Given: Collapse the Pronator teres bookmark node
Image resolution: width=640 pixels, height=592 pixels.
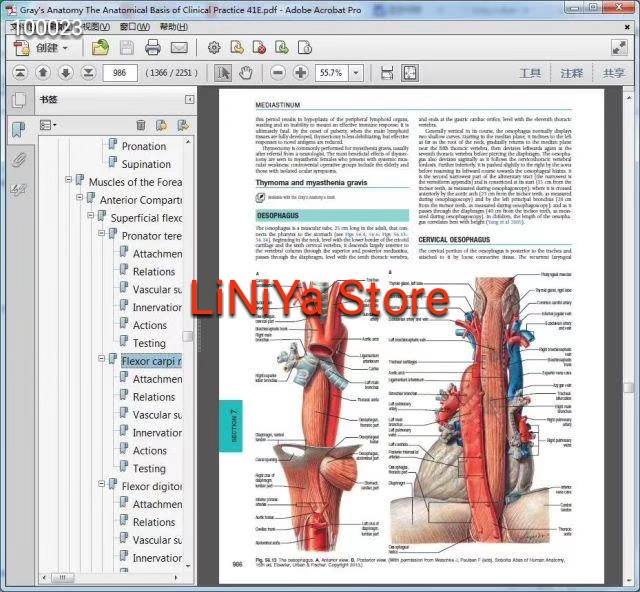Looking at the screenshot, I should (x=102, y=233).
